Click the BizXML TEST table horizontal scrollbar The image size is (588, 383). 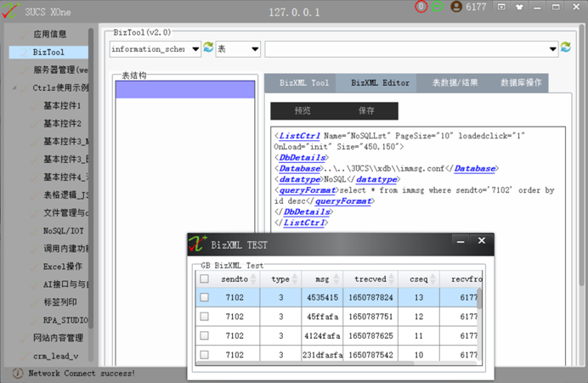pos(304,363)
